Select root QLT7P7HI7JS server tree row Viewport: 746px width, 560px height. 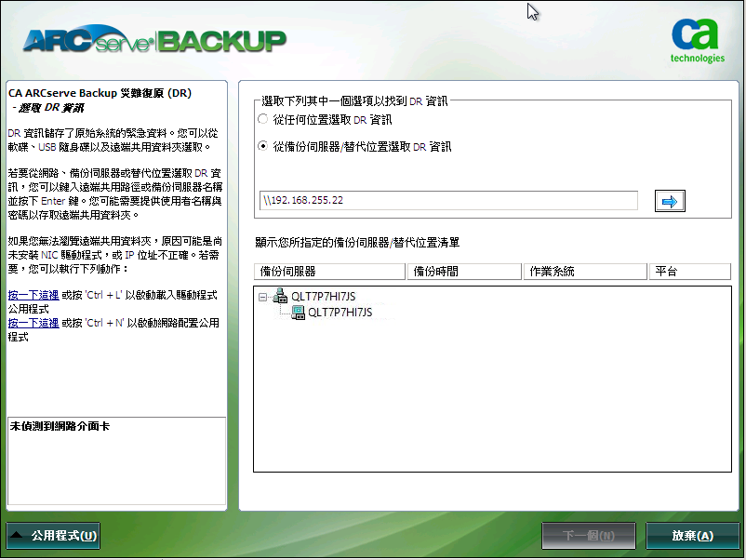tap(323, 297)
